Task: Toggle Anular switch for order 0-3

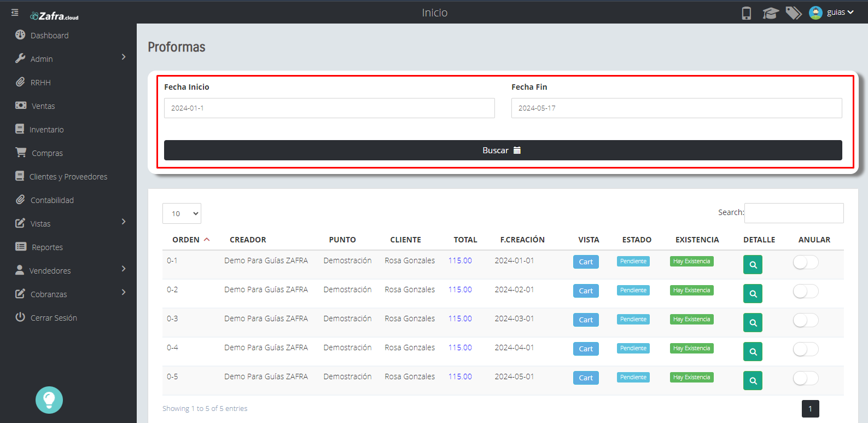Action: [806, 321]
